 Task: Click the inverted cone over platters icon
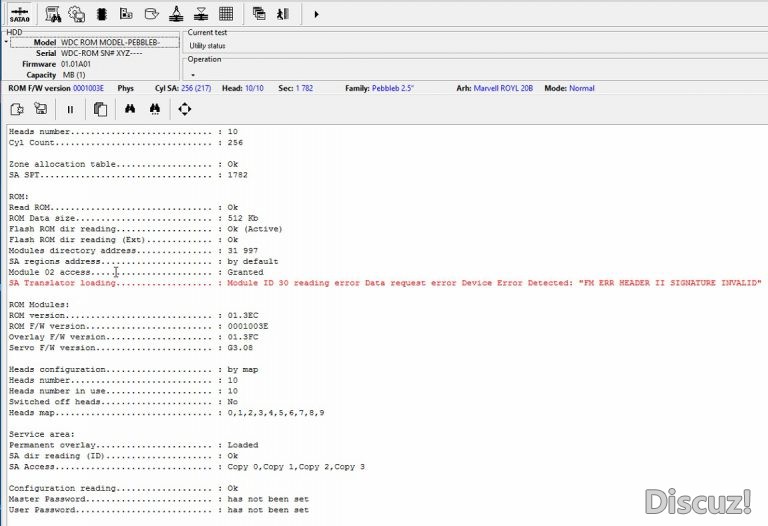tap(201, 14)
